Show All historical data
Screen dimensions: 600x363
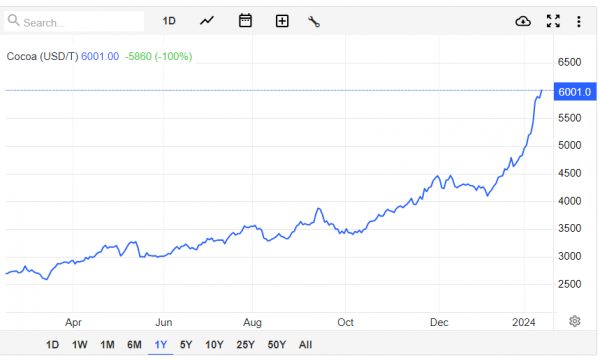305,345
